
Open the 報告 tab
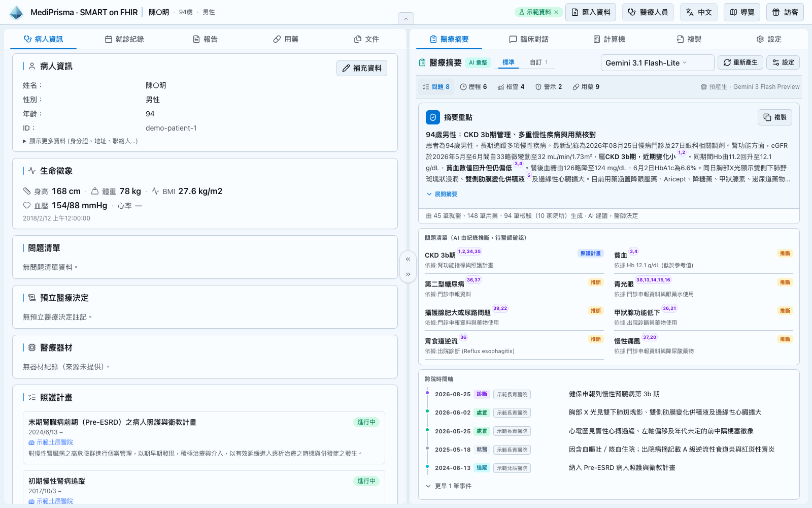pos(205,39)
